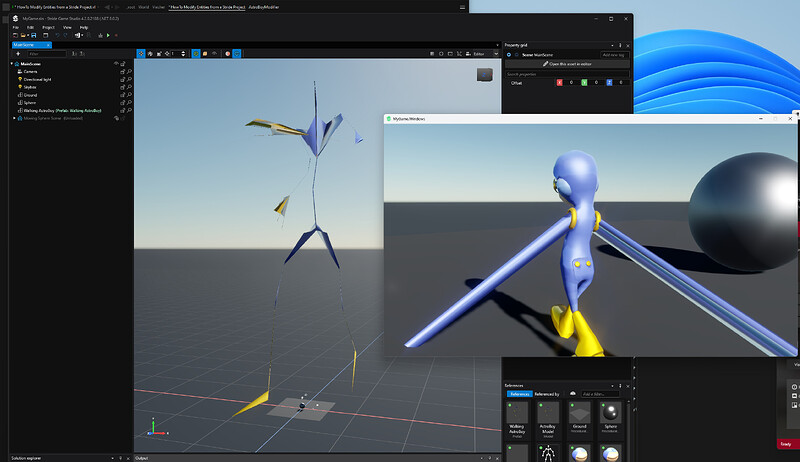Add a new entity with the plus icon
This screenshot has height=462, width=800.
coord(18,54)
